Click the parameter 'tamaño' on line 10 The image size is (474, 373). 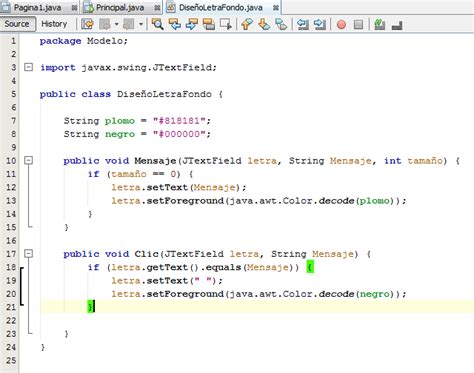tap(425, 161)
